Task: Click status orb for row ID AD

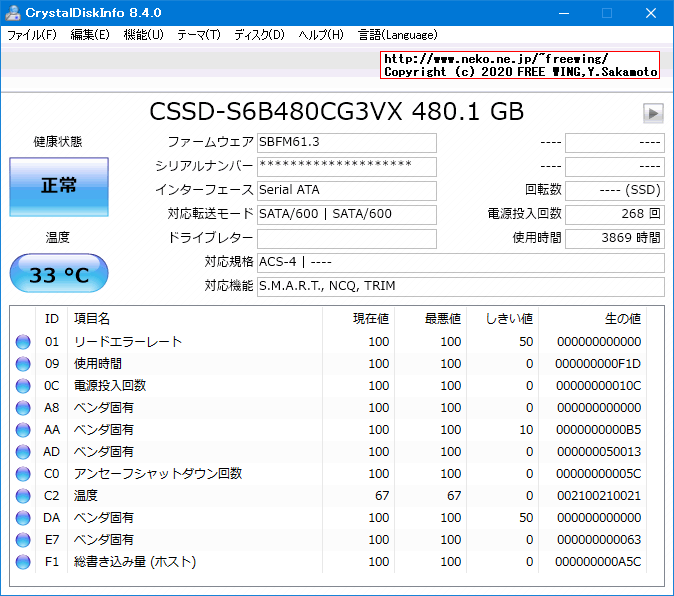Action: [x=23, y=452]
